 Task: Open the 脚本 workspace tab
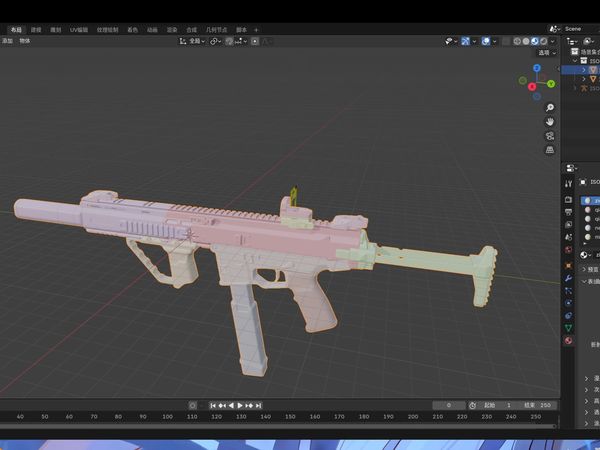tap(241, 29)
